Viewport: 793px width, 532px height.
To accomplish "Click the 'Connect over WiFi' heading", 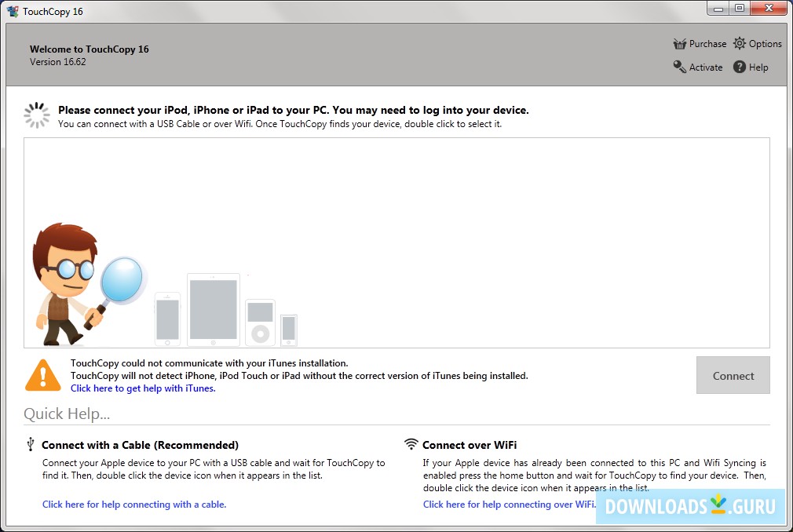I will pyautogui.click(x=470, y=445).
